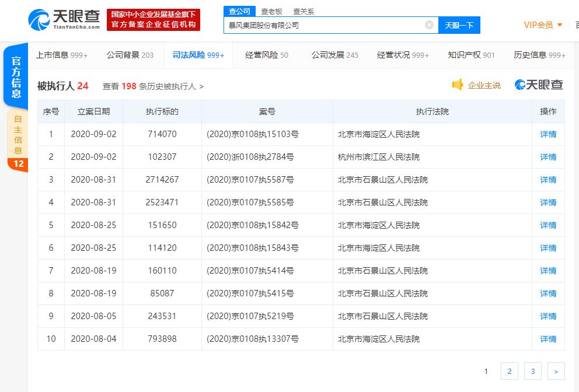
Task: Open the next results page with > arrow
Action: (556, 371)
